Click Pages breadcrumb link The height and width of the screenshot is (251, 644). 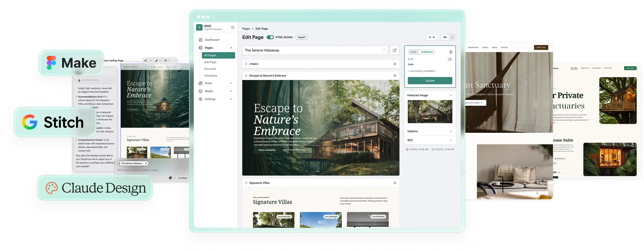point(246,29)
